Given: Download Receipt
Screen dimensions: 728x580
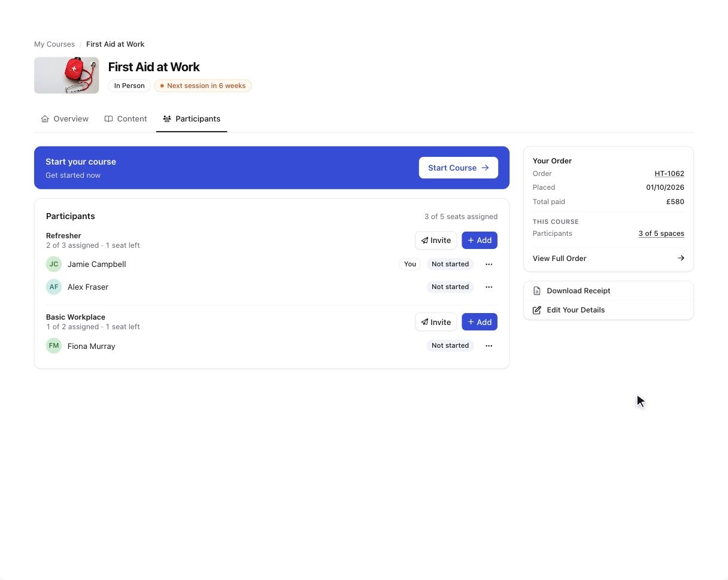Looking at the screenshot, I should click(x=608, y=291).
